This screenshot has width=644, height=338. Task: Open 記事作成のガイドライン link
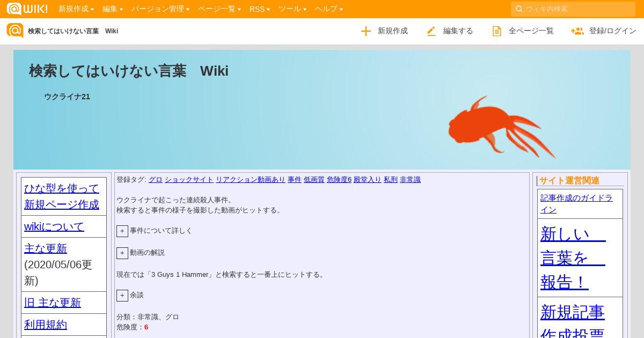(x=576, y=204)
